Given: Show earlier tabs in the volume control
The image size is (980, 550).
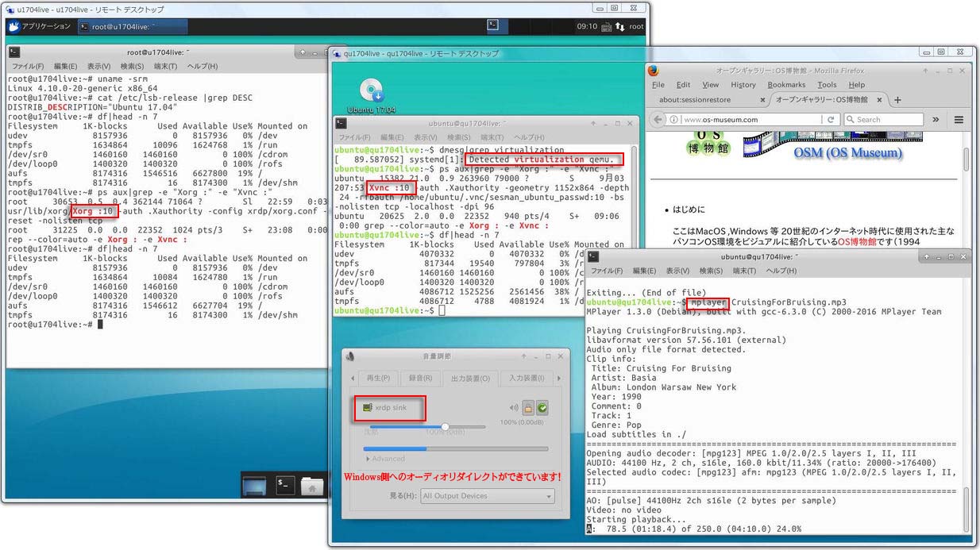Looking at the screenshot, I should (x=351, y=378).
